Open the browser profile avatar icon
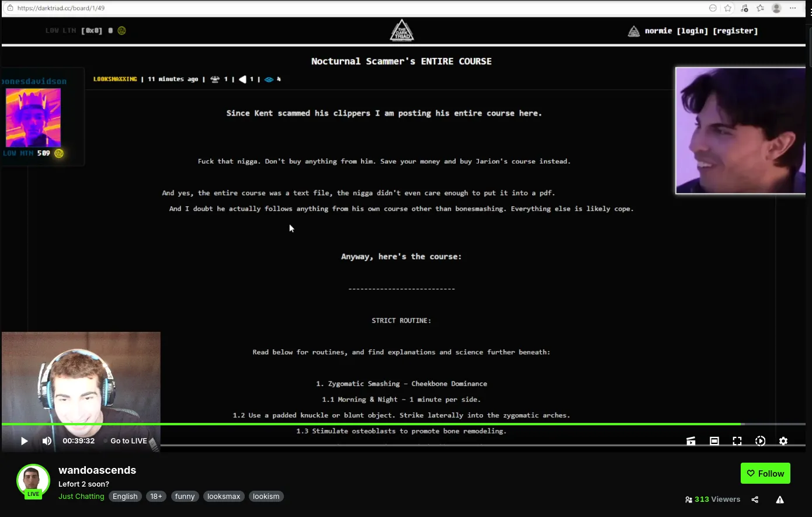This screenshot has height=517, width=812. [776, 8]
